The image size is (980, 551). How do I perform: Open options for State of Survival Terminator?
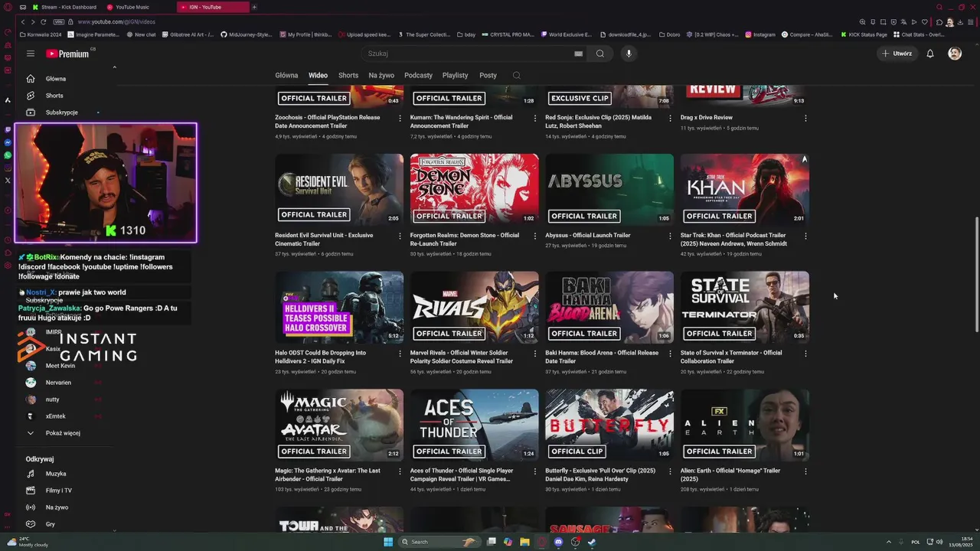tap(805, 354)
